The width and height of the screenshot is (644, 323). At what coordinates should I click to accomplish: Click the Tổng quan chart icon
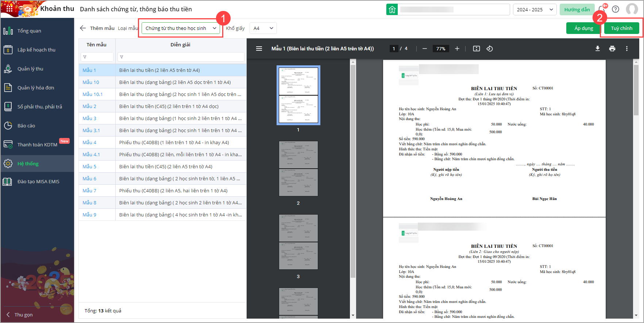coord(8,31)
